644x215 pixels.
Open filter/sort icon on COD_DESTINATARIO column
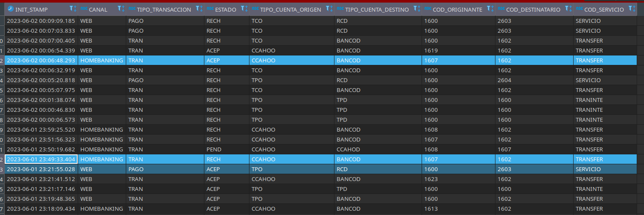568,9
